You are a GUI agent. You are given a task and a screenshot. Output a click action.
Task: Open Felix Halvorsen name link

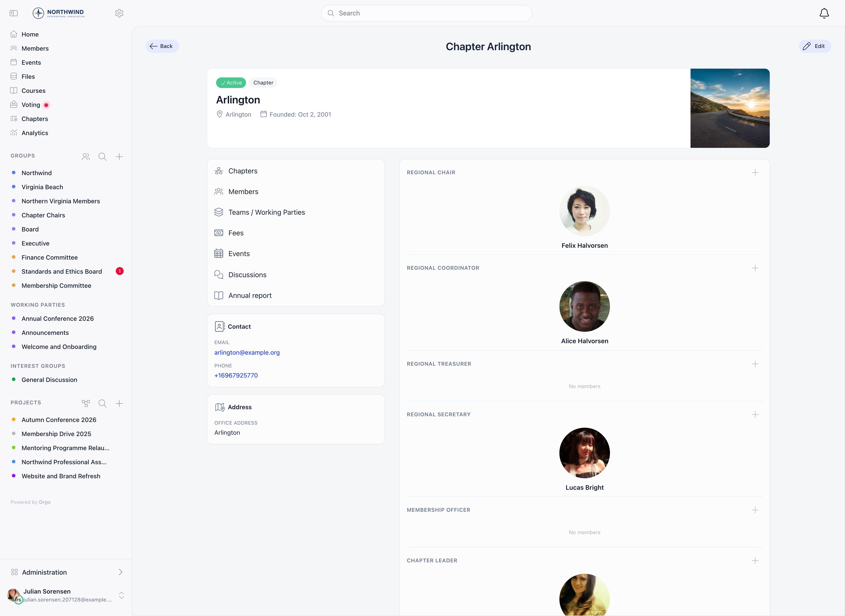pos(584,246)
